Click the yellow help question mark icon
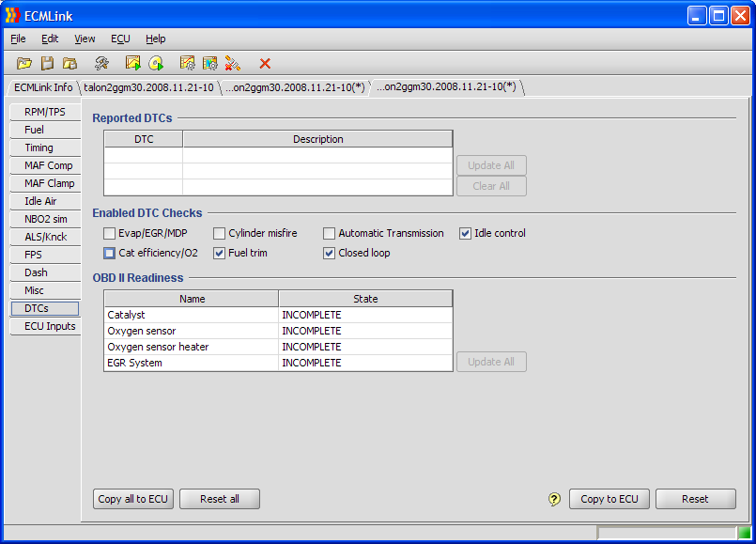 pos(554,499)
